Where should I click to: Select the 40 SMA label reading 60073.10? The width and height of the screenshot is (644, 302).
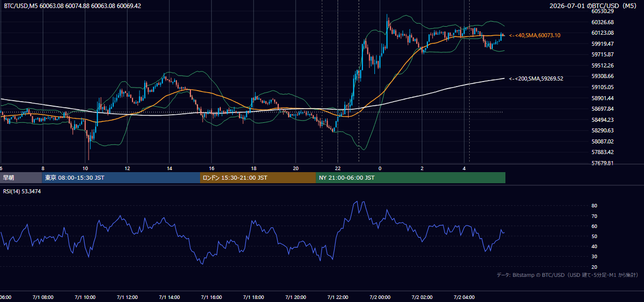tap(535, 35)
